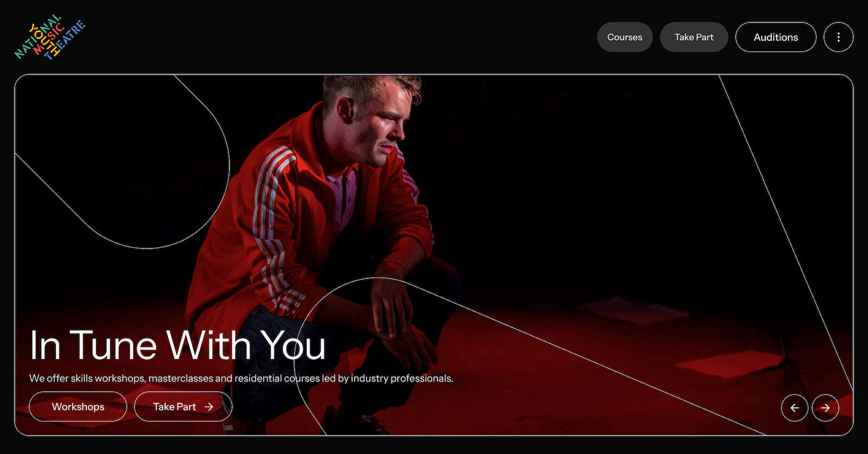The image size is (868, 454).
Task: Click the arrow icon inside hero Take Part button
Action: click(209, 407)
